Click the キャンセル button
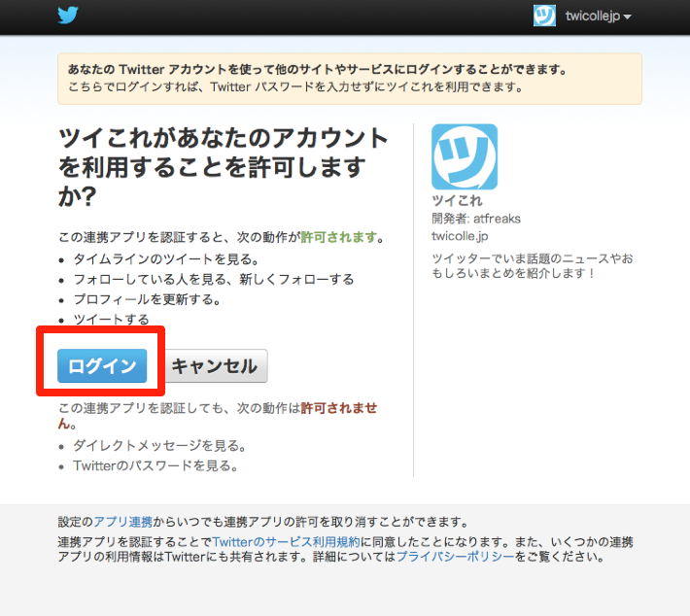 (215, 365)
